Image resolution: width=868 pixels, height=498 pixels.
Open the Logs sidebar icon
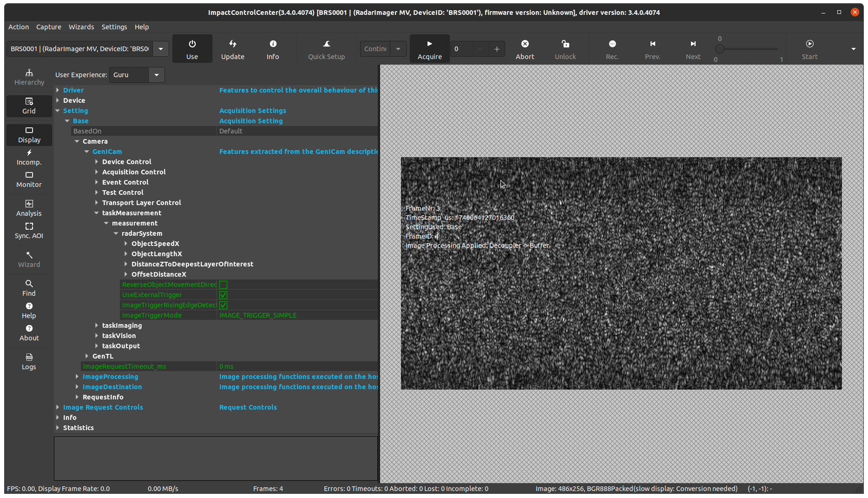tap(29, 357)
